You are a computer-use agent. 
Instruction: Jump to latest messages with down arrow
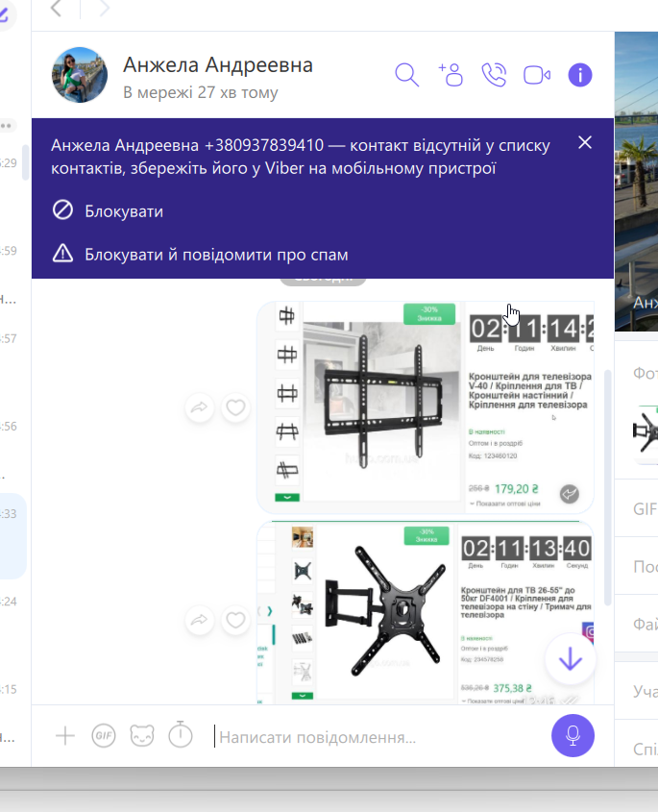pyautogui.click(x=570, y=659)
